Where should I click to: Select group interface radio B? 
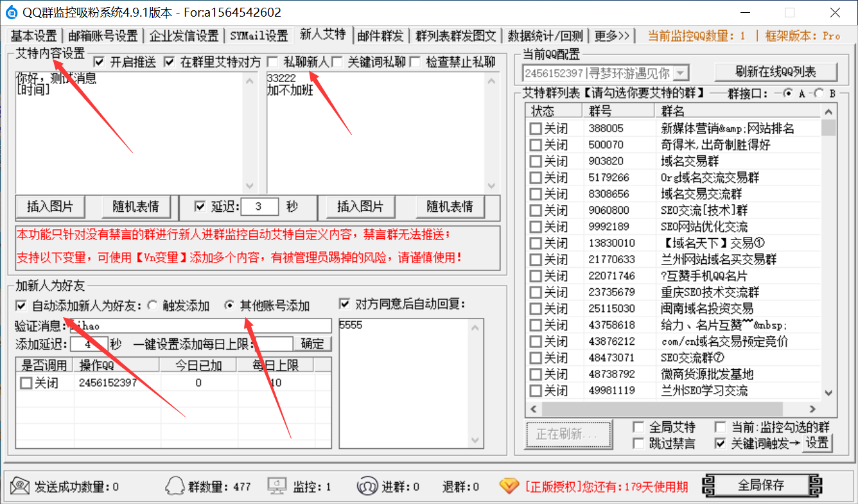[x=818, y=93]
